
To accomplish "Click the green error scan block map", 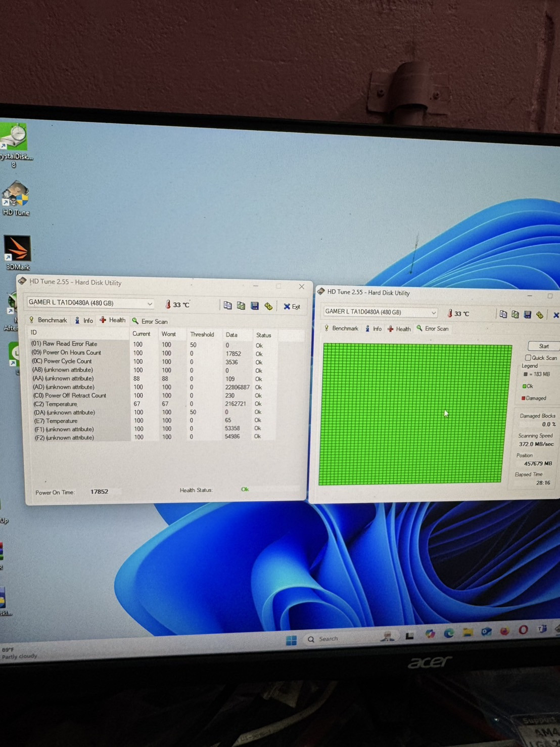I will tap(414, 414).
